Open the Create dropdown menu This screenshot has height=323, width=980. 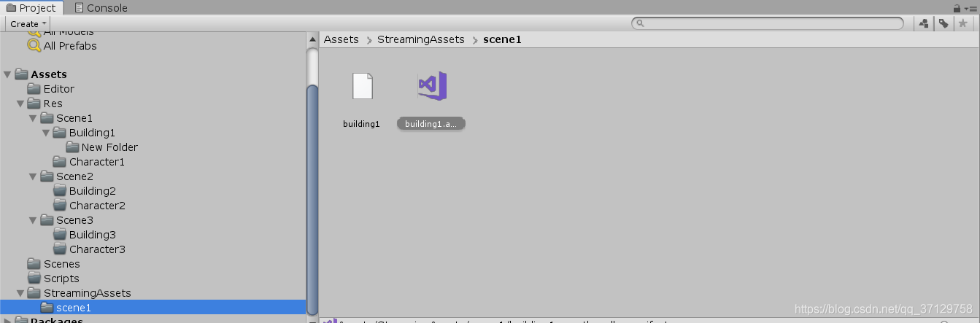[x=28, y=23]
